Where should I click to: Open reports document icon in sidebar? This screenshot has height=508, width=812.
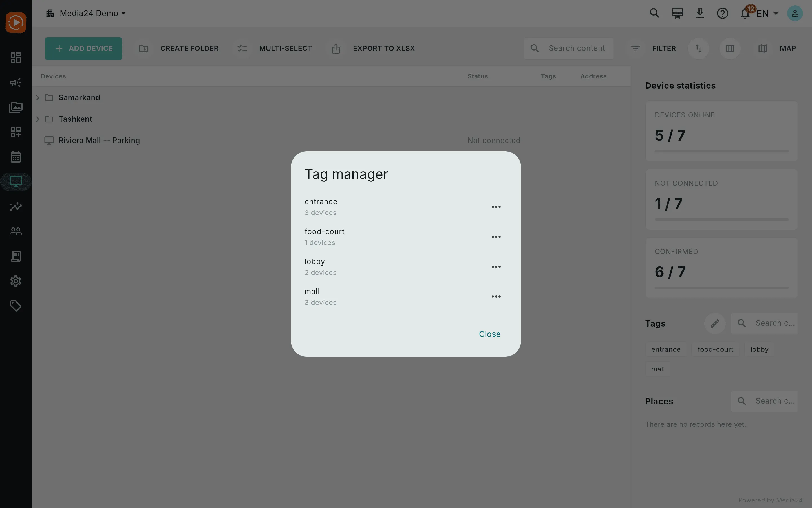point(16,256)
